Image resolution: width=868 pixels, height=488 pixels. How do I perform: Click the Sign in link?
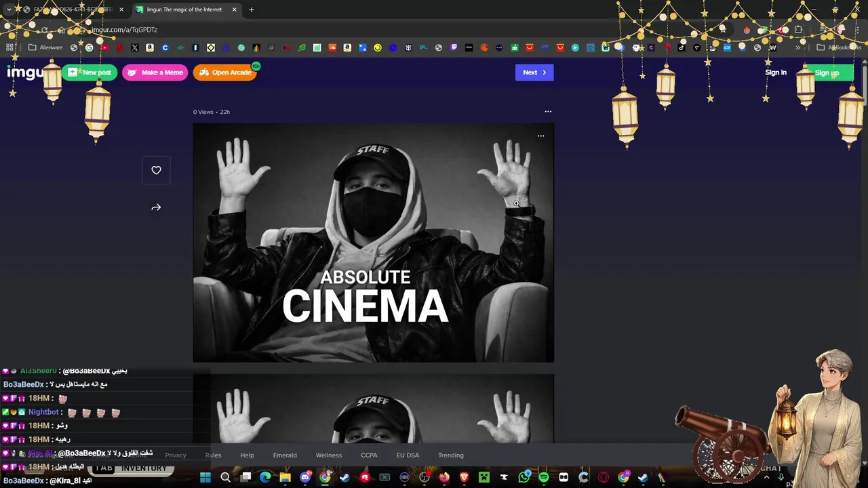pyautogui.click(x=776, y=73)
